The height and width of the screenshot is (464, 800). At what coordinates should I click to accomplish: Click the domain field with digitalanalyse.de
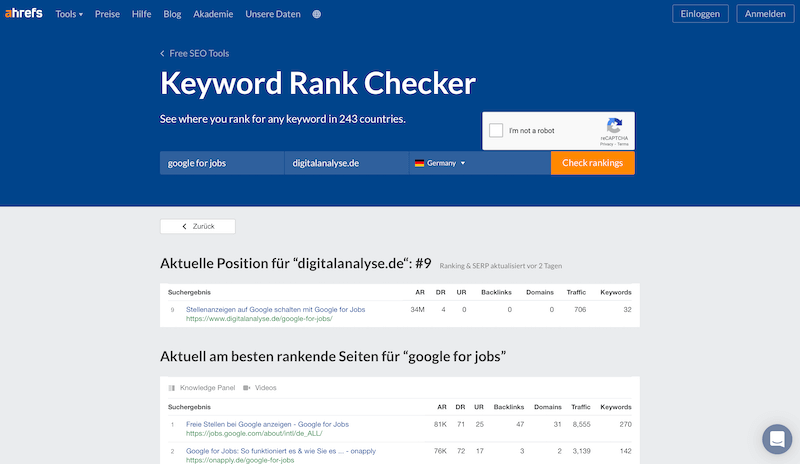[346, 163]
